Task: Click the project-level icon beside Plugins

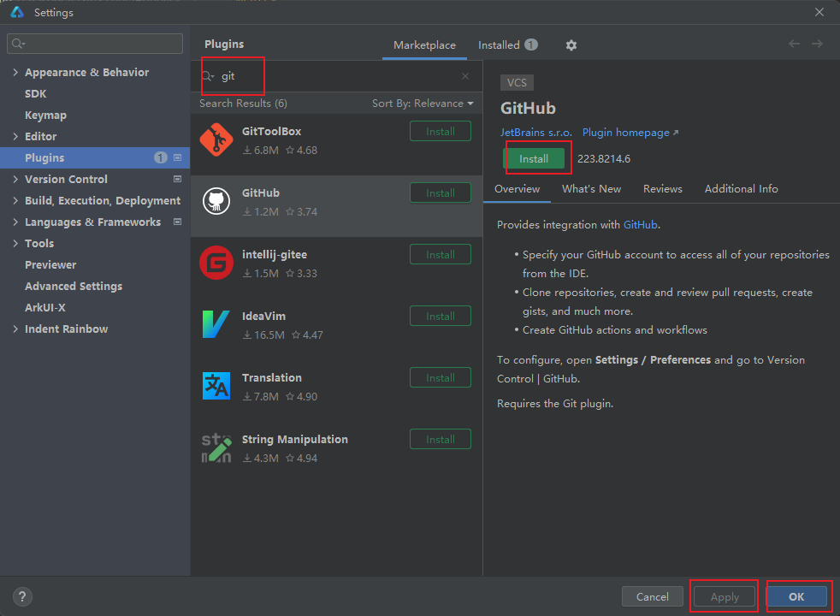Action: coord(177,157)
